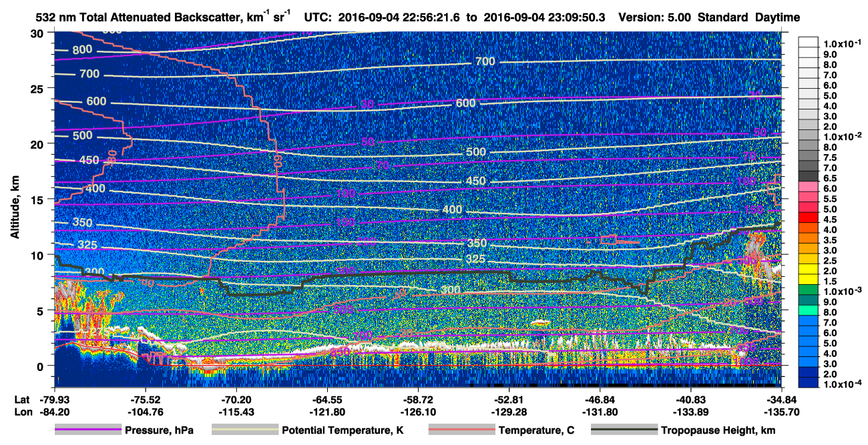Viewport: 868px width, 445px height.
Task: Click the 4.5 colorbar label
Action: coord(831,219)
